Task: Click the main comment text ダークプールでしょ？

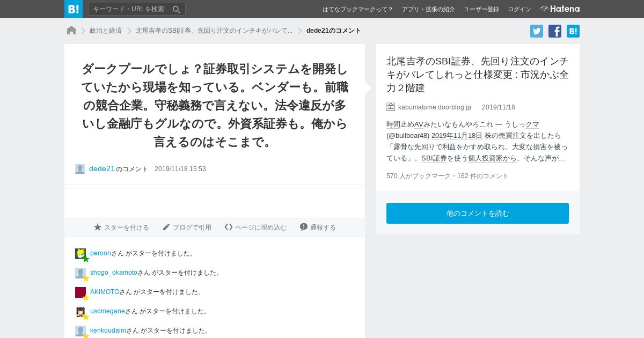Action: pyautogui.click(x=215, y=106)
